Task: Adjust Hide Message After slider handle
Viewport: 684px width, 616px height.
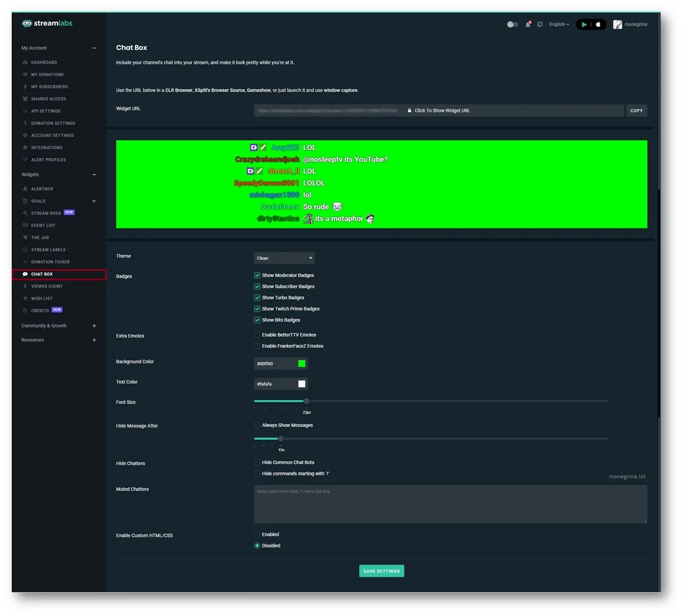Action: point(281,439)
